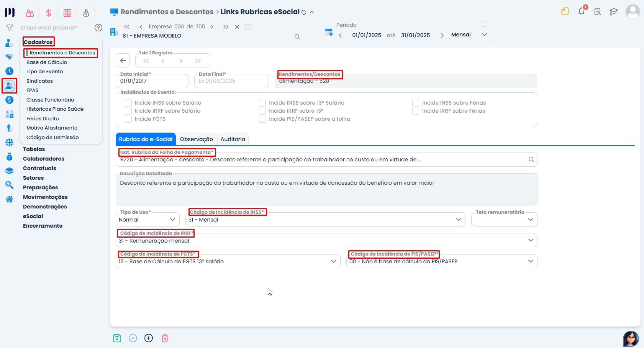Image resolution: width=644 pixels, height=348 pixels.
Task: Open Tipo de Evento menu item
Action: 45,71
